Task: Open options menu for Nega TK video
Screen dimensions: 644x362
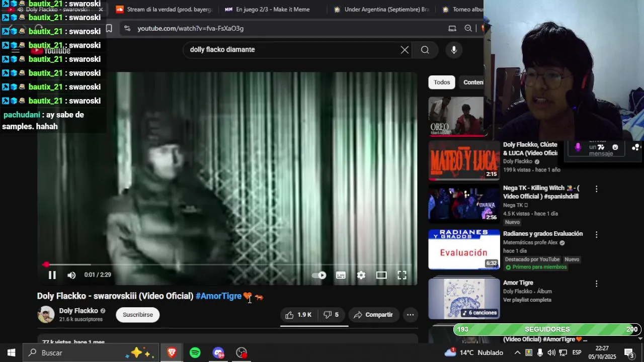Action: pos(597,189)
